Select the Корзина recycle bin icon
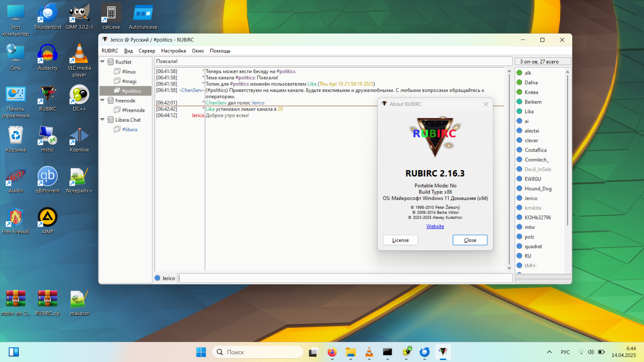Image resolution: width=644 pixels, height=362 pixels. [15, 139]
